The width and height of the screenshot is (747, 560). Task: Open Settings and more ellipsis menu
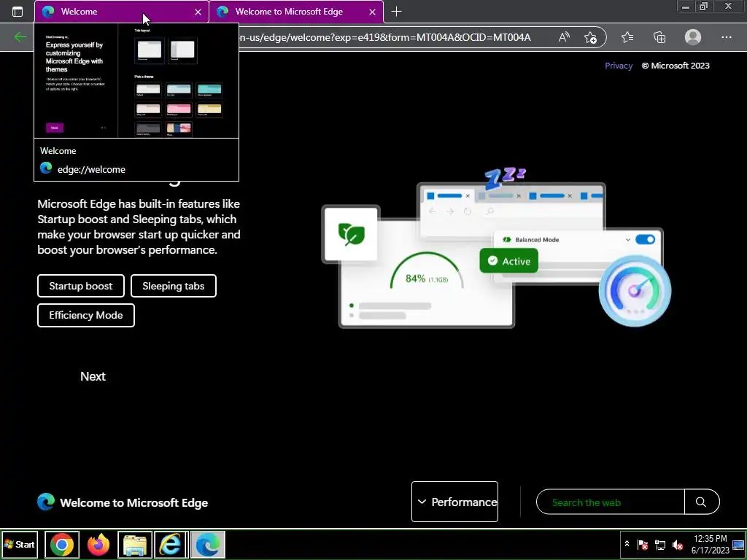point(726,37)
